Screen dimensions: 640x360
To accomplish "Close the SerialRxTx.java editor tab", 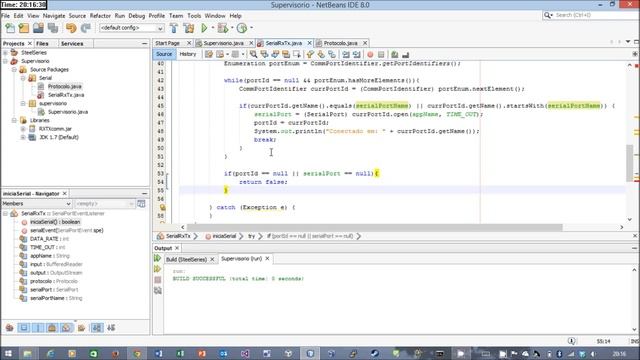I will coord(309,43).
